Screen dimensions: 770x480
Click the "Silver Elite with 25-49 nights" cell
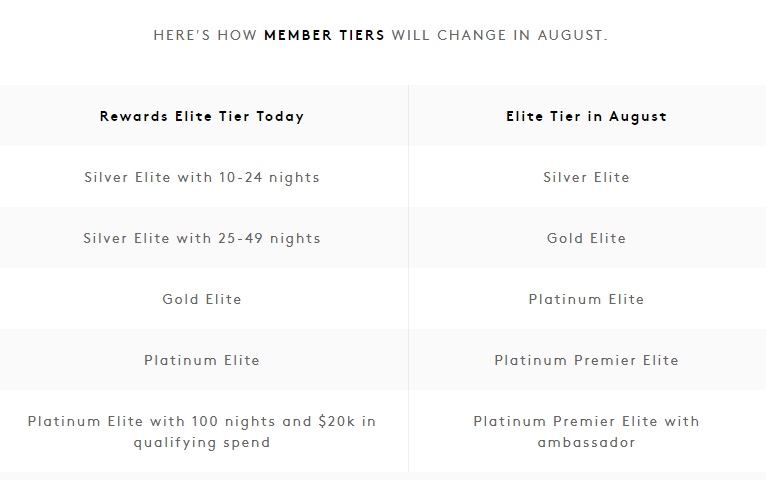point(202,238)
